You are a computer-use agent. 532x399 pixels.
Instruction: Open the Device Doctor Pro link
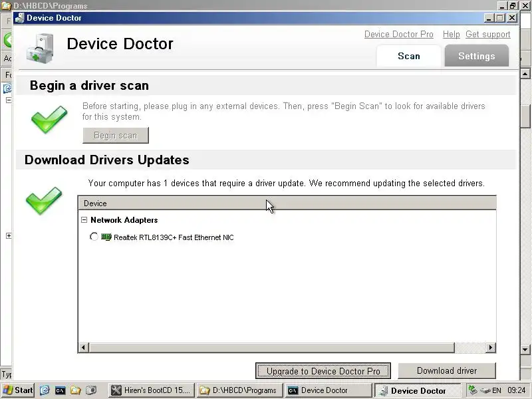click(398, 35)
